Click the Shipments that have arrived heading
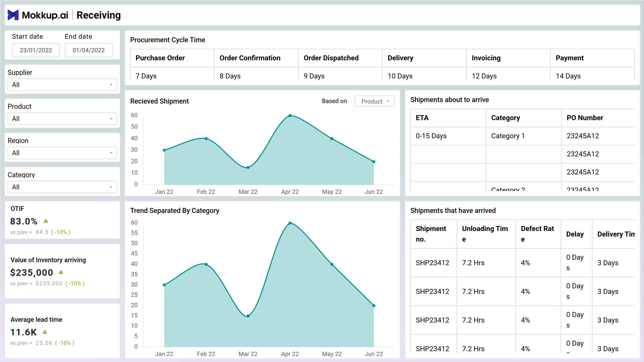 point(453,211)
